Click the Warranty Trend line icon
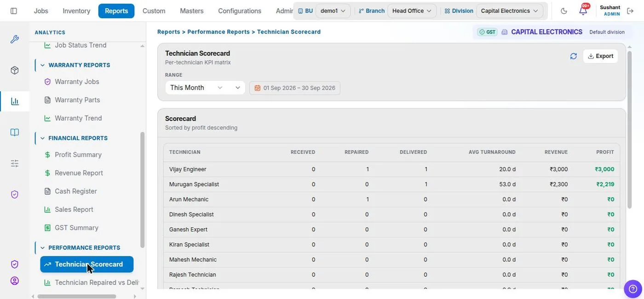This screenshot has height=299, width=644. (x=47, y=118)
